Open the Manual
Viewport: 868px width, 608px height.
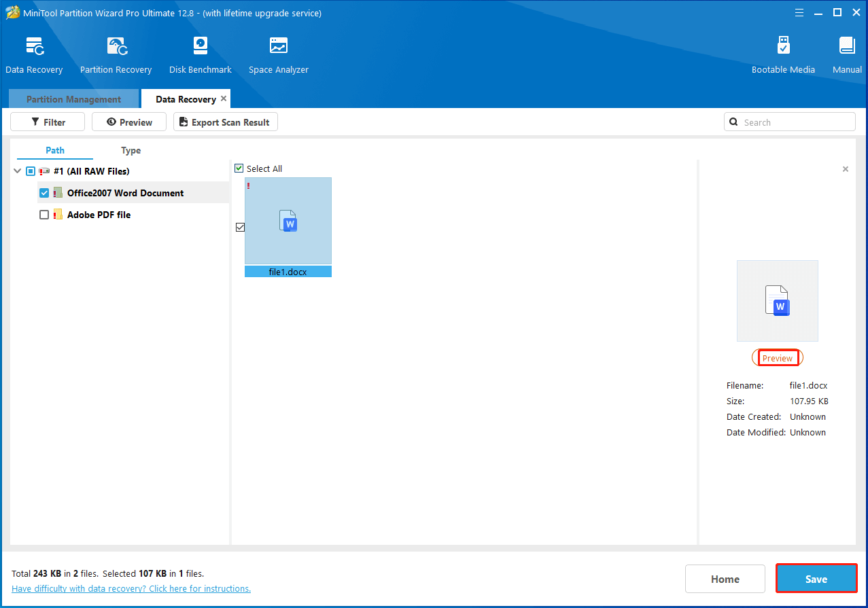(x=847, y=56)
